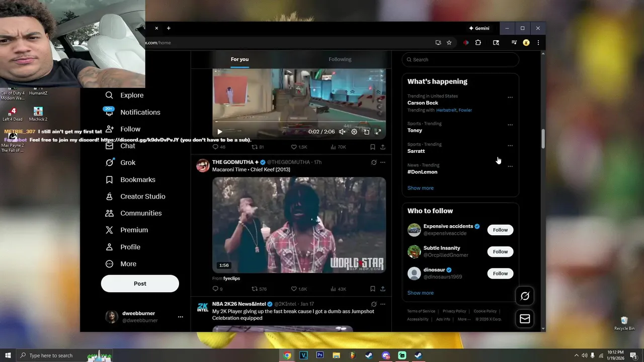This screenshot has width=644, height=362.
Task: Reply to the post with 46 comments
Action: (219, 147)
